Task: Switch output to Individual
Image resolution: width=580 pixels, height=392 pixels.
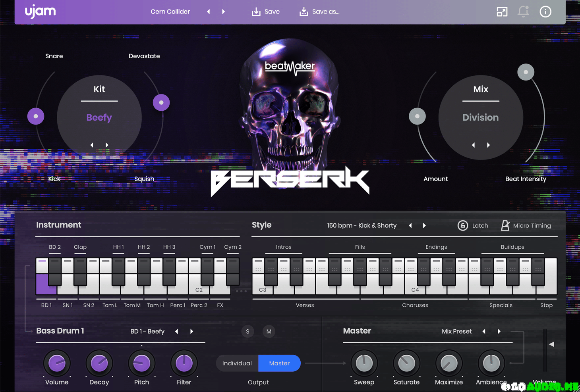Action: [x=237, y=363]
